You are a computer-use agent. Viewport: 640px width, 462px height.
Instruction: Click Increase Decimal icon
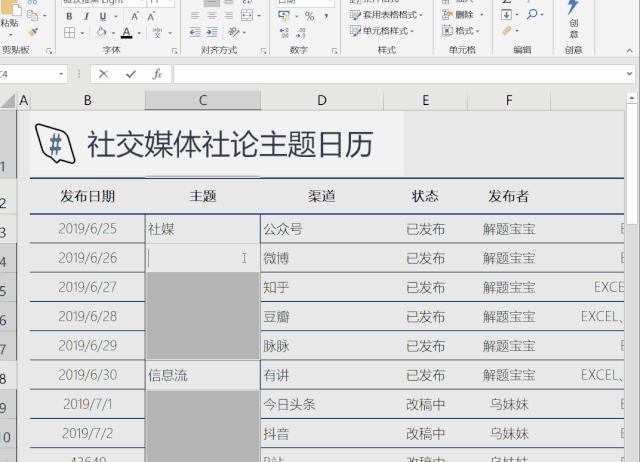coord(284,33)
